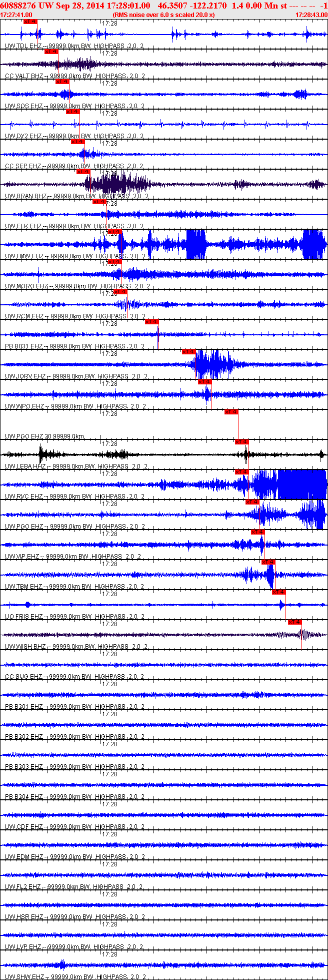Select the pick flag on UW.VIP trace
Viewport: 328px width, 980px height.
257,532
